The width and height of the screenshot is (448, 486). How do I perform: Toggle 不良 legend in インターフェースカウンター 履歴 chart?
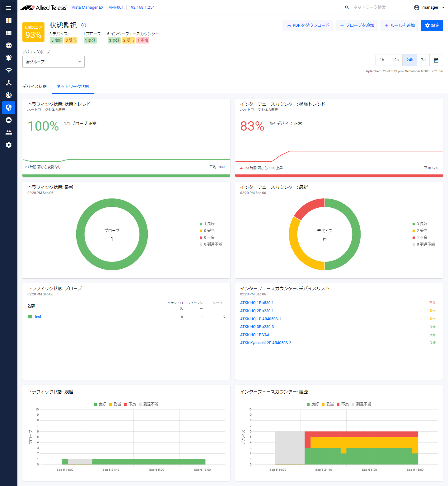tap(343, 404)
